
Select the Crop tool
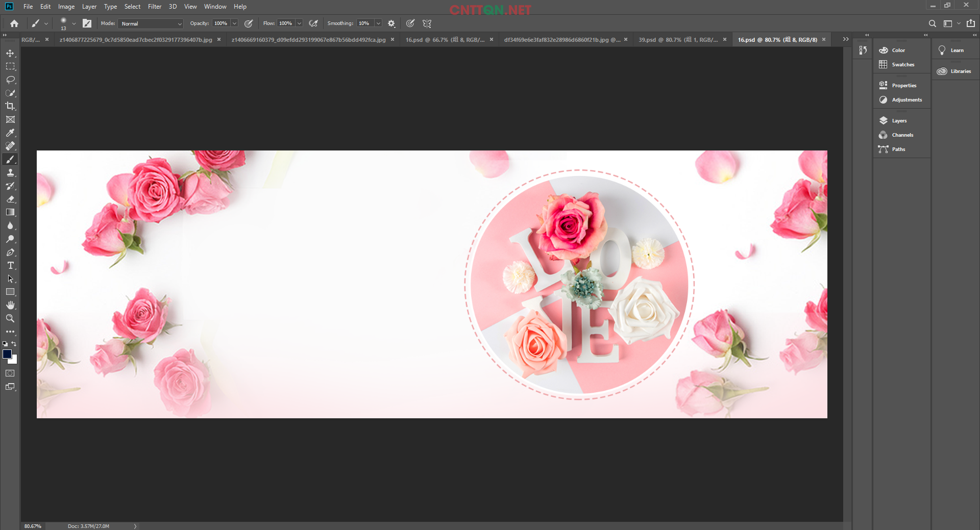10,106
